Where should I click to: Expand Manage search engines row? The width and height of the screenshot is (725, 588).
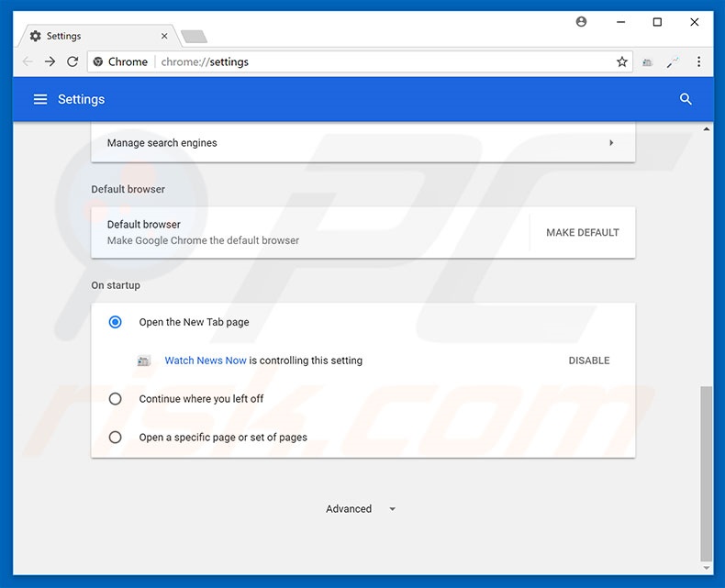coord(611,143)
